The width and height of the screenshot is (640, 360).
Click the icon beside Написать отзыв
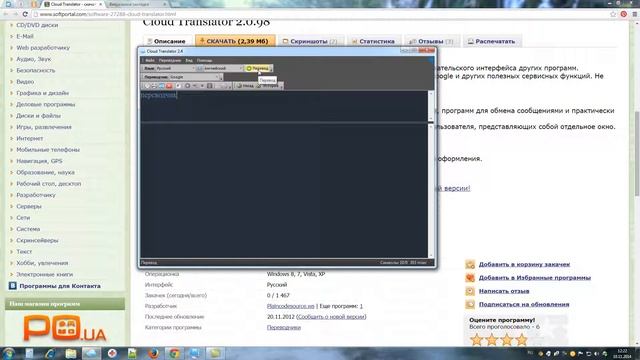pos(470,291)
